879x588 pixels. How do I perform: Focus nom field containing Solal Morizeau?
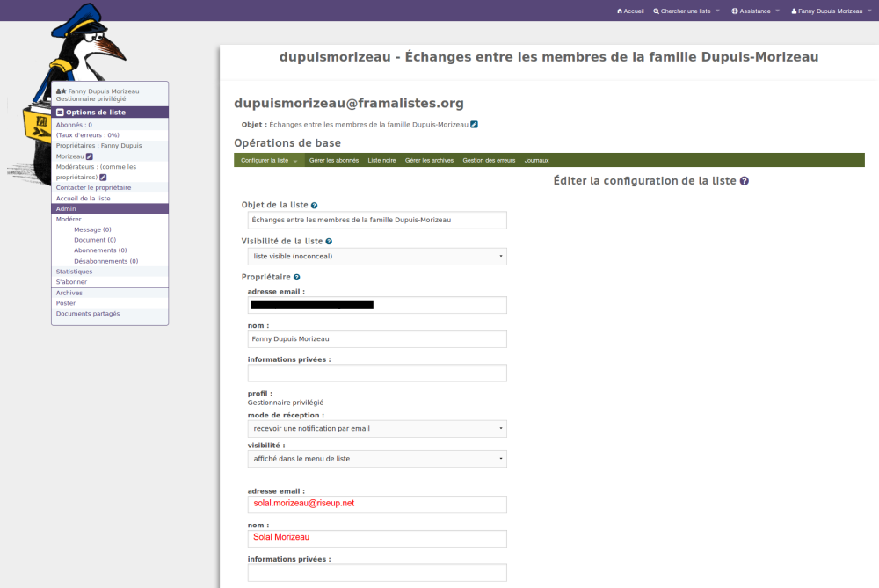coord(377,539)
